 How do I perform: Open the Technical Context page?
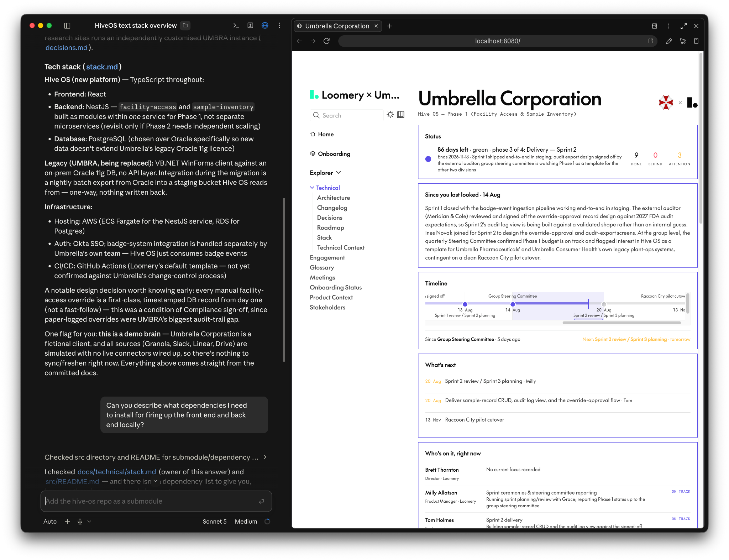click(x=341, y=247)
